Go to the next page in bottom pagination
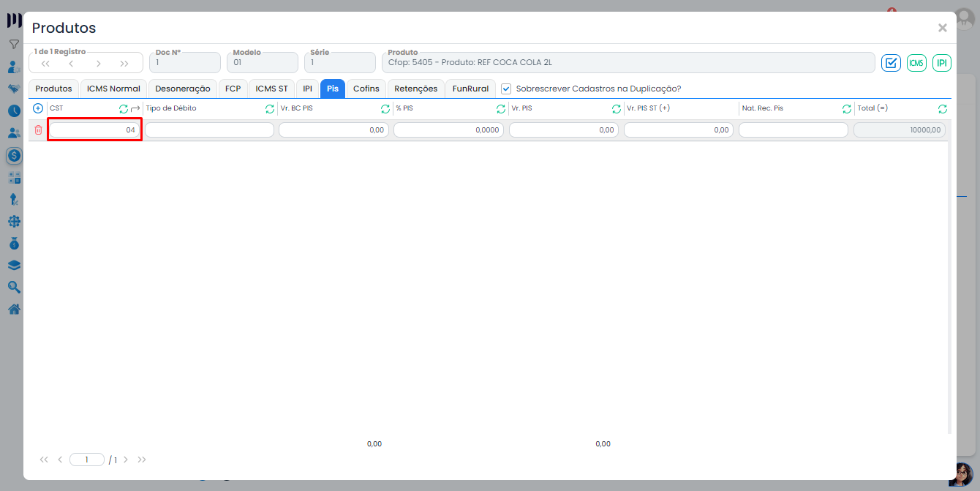This screenshot has width=980, height=491. (126, 460)
